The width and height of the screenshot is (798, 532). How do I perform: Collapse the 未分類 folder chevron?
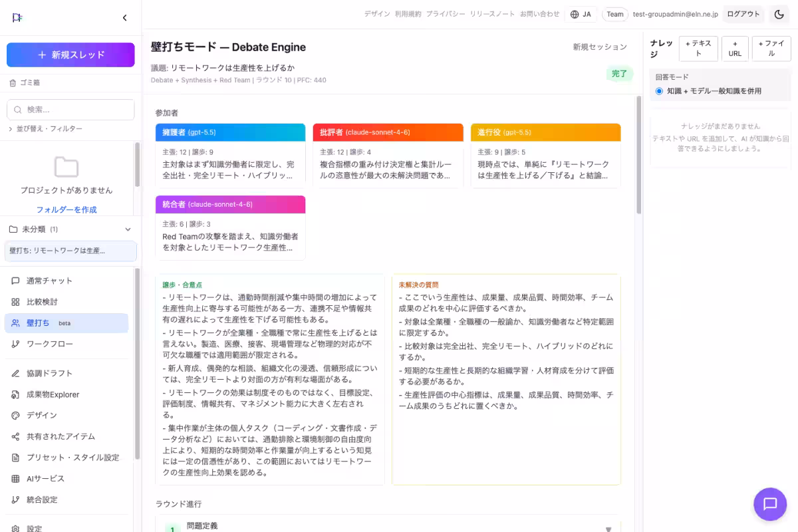(128, 229)
